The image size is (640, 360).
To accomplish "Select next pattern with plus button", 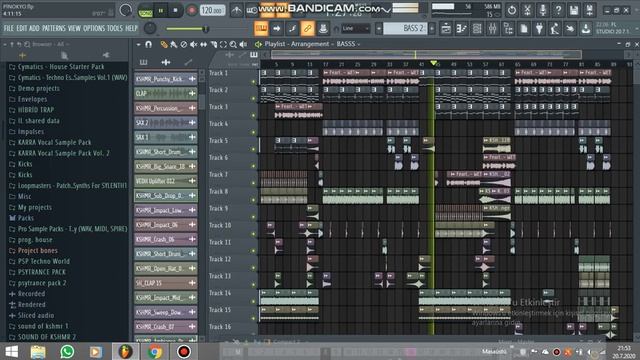I will point(432,29).
